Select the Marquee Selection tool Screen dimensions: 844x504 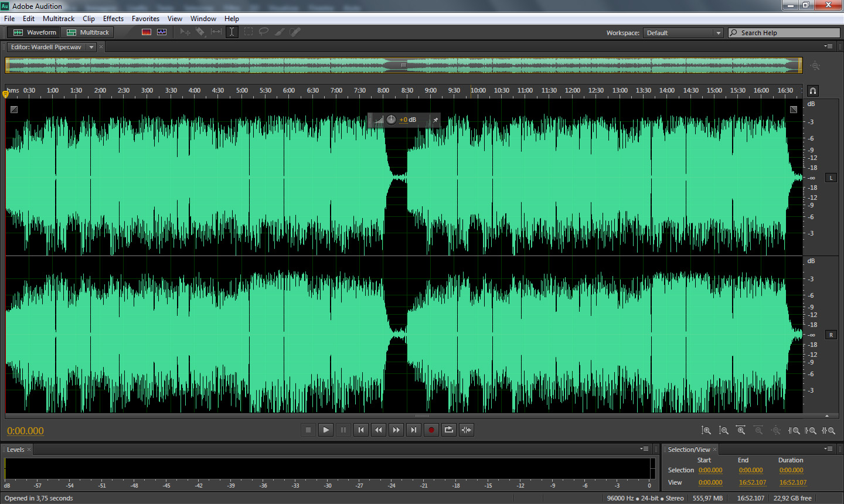point(249,32)
